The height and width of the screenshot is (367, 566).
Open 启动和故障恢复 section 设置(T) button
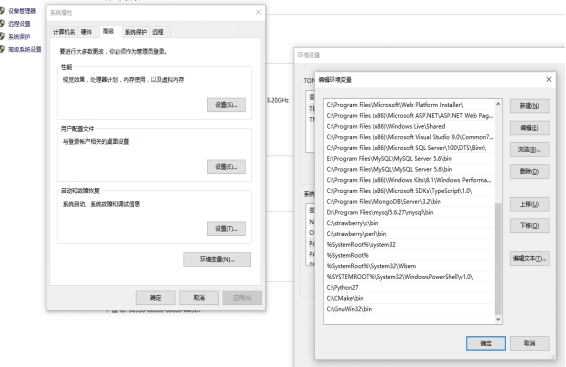(x=226, y=229)
